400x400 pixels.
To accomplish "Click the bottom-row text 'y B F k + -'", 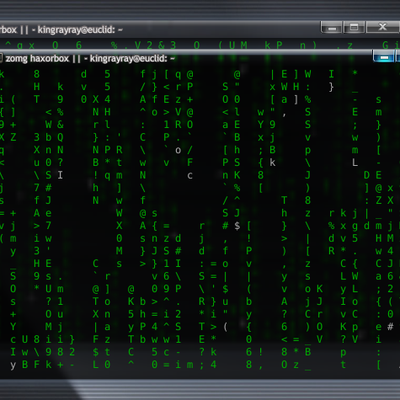I will 42,365.
